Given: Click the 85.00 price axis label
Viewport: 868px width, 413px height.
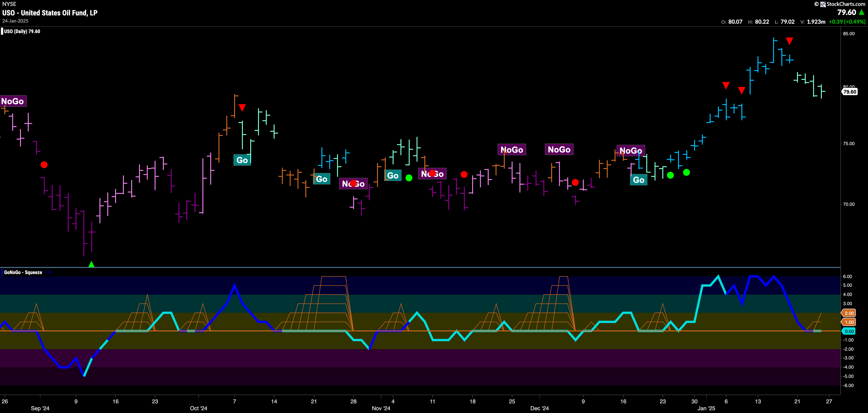Looking at the screenshot, I should click(x=849, y=34).
